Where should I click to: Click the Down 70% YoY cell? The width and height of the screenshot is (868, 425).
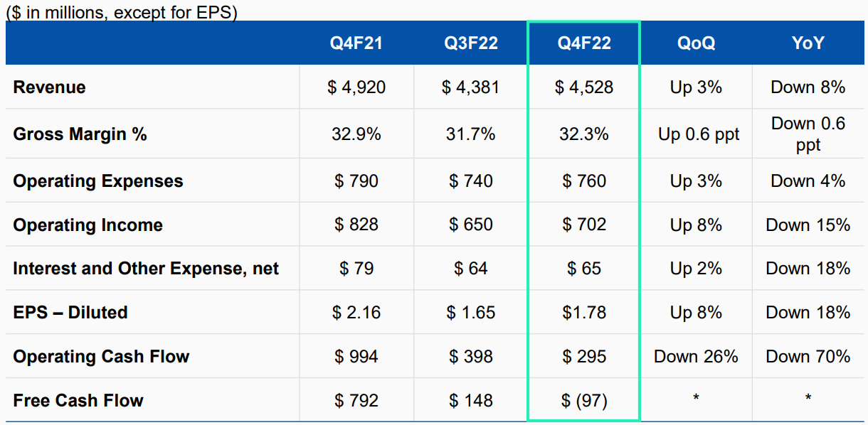[x=808, y=357]
